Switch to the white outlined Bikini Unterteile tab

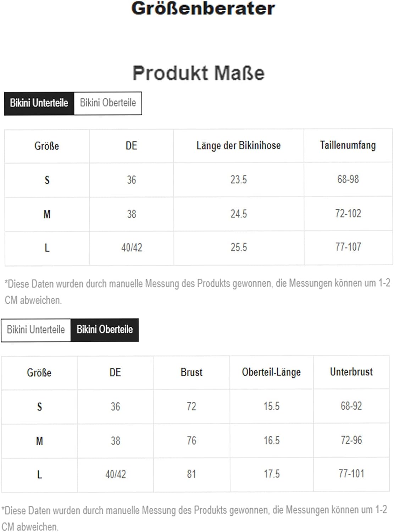click(x=36, y=330)
